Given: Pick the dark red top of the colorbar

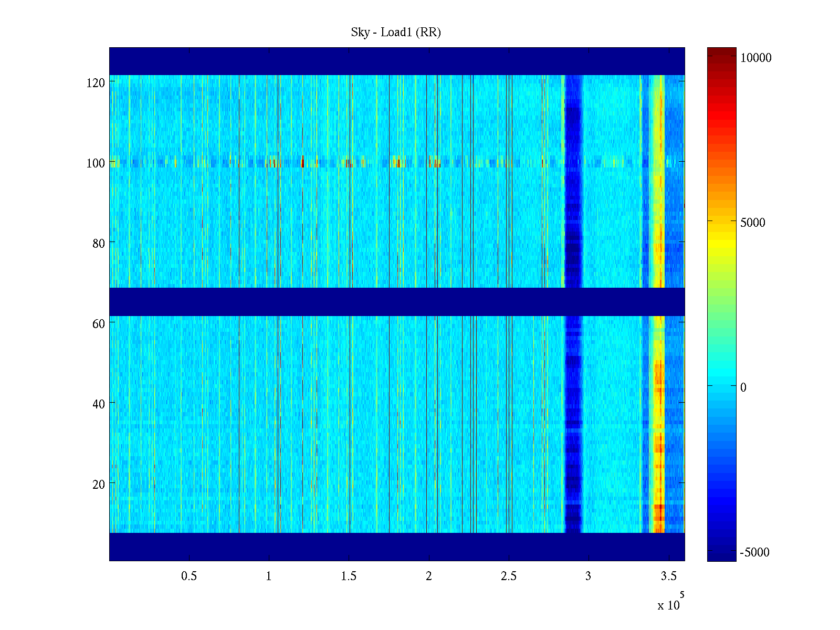Looking at the screenshot, I should click(x=721, y=51).
